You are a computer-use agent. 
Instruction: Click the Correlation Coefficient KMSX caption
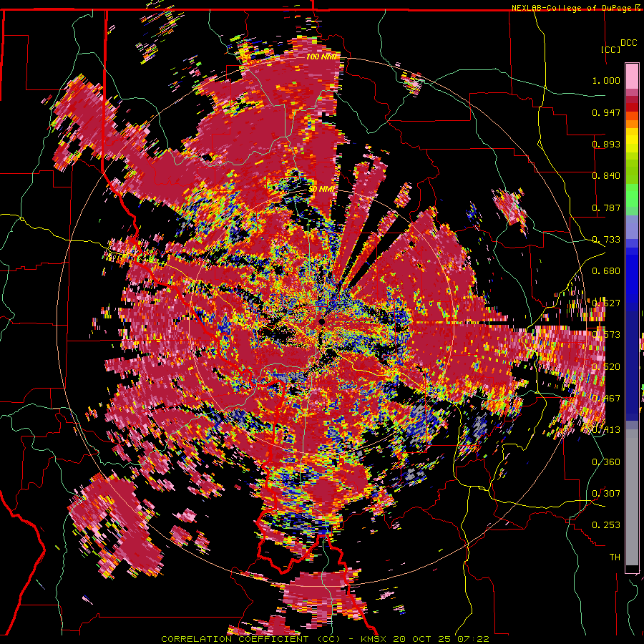[326, 639]
